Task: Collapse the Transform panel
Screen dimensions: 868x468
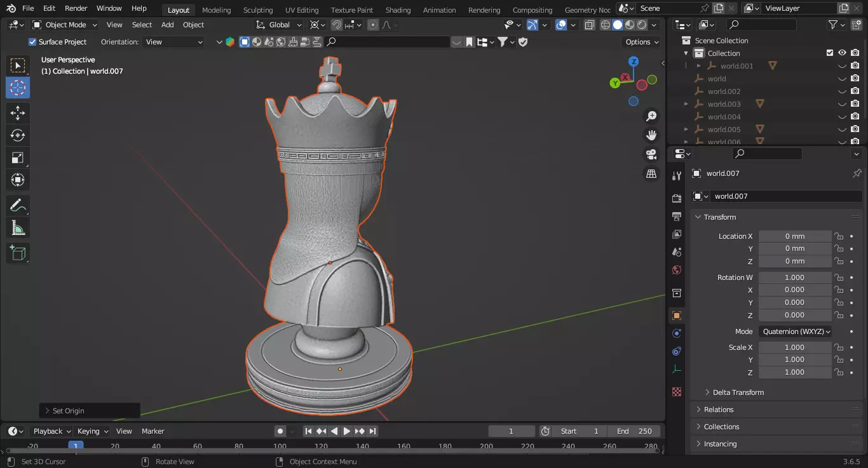Action: click(719, 217)
